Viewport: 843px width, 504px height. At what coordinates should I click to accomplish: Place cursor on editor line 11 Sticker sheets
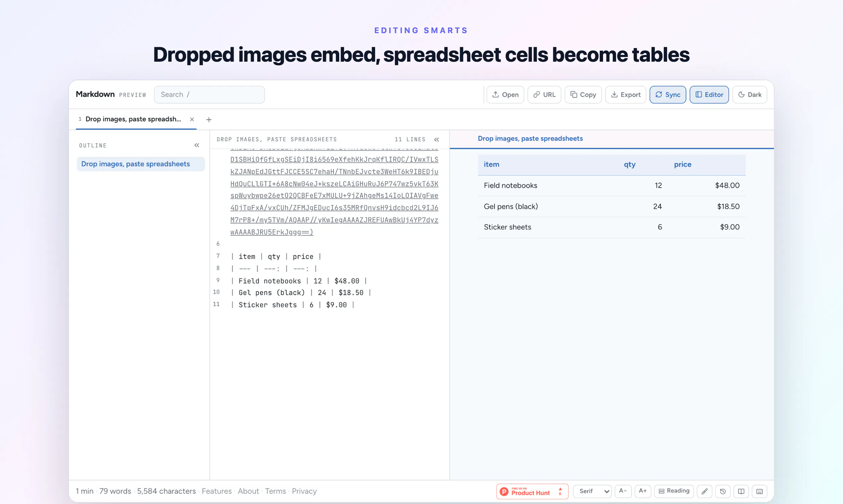[x=293, y=305]
